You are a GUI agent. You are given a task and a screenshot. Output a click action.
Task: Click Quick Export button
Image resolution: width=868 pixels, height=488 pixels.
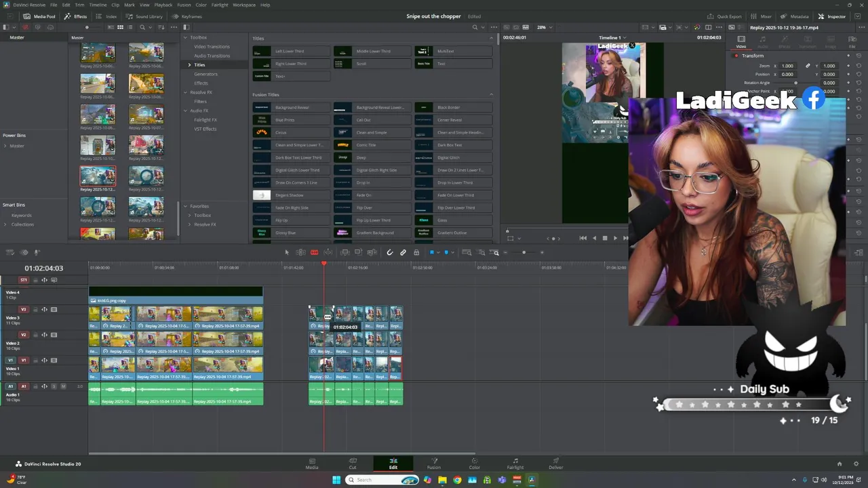[725, 16]
